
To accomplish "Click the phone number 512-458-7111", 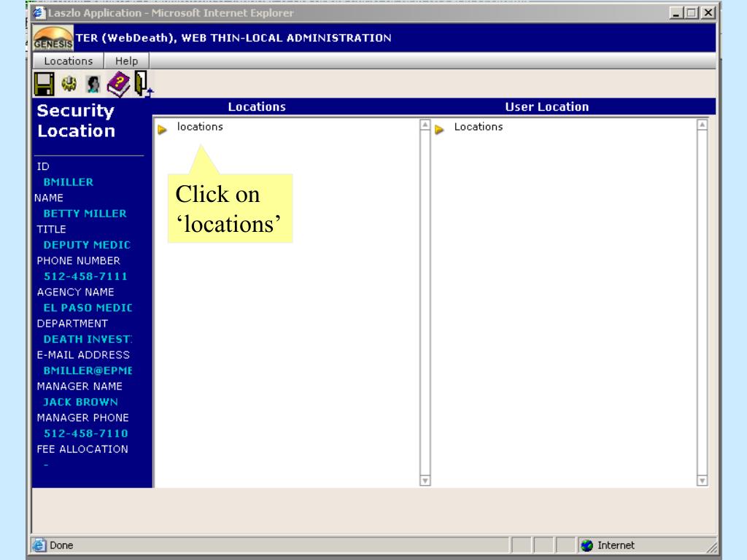I will click(86, 276).
